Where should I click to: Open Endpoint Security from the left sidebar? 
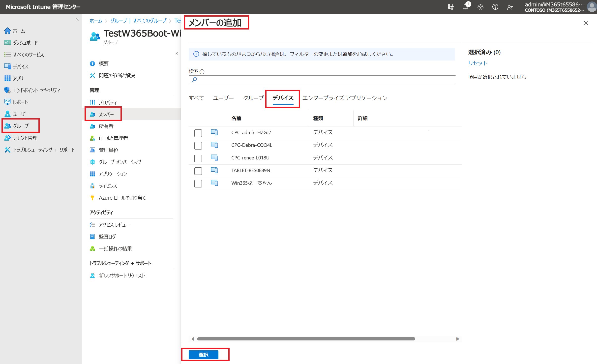click(36, 90)
